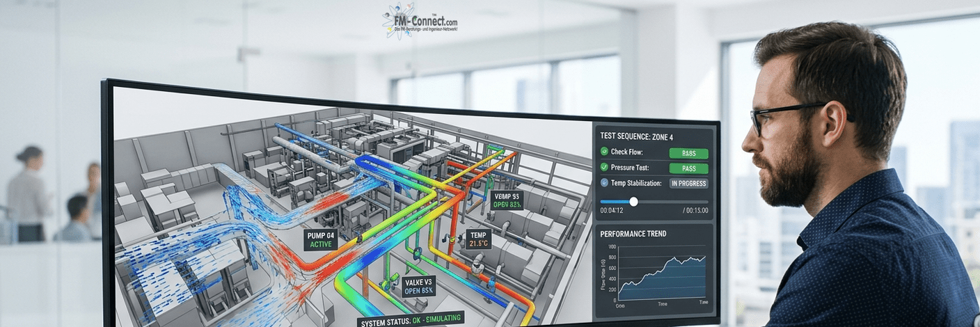Select the PUMP 04 ACTIVE label
Image resolution: width=980 pixels, height=327 pixels.
322,240
